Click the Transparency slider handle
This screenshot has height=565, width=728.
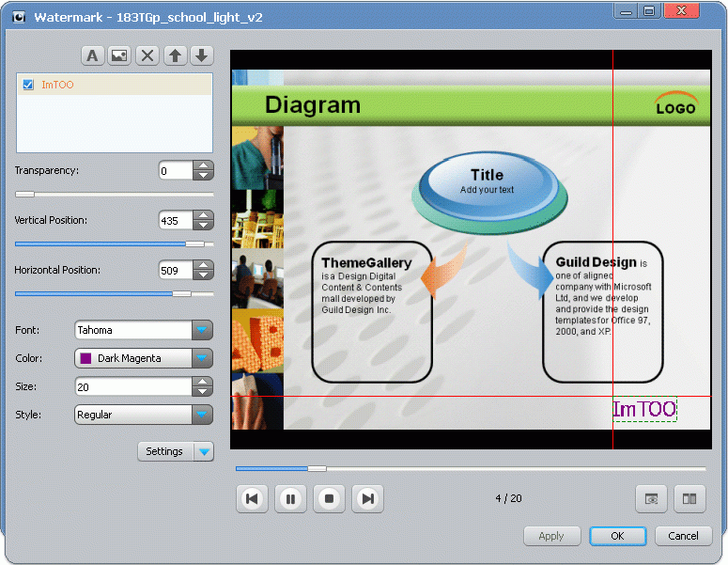click(x=24, y=195)
